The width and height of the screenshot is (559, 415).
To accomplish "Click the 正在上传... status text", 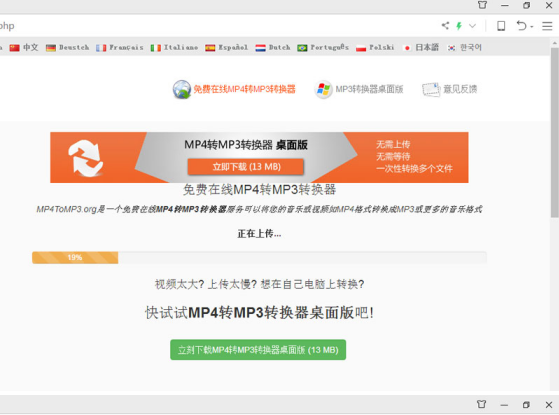I will tap(259, 234).
